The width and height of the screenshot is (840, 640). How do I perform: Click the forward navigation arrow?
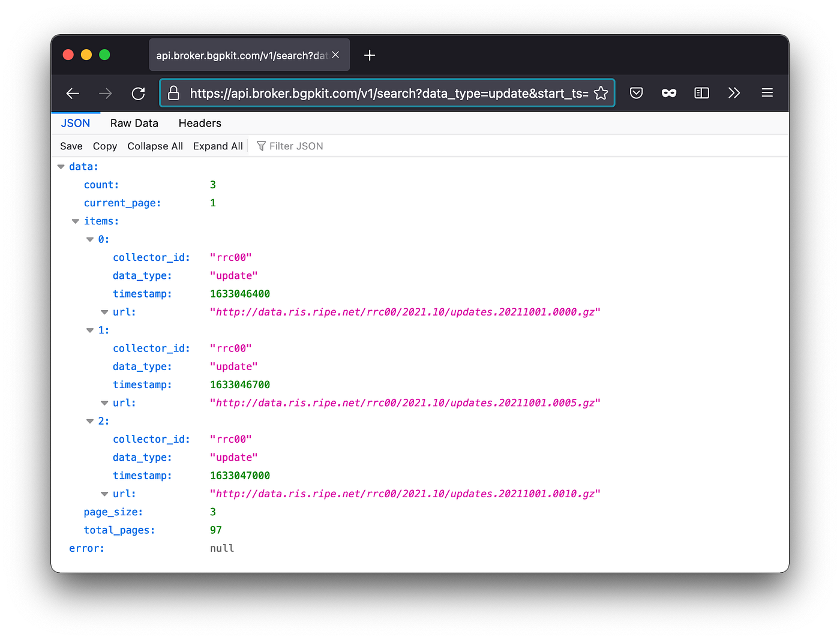106,93
